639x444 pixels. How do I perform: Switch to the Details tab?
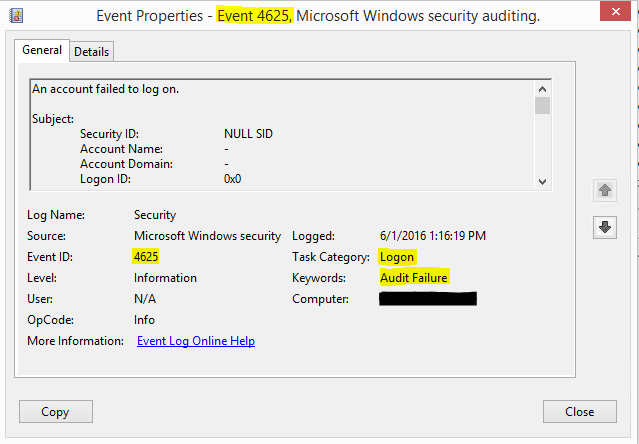pos(92,51)
